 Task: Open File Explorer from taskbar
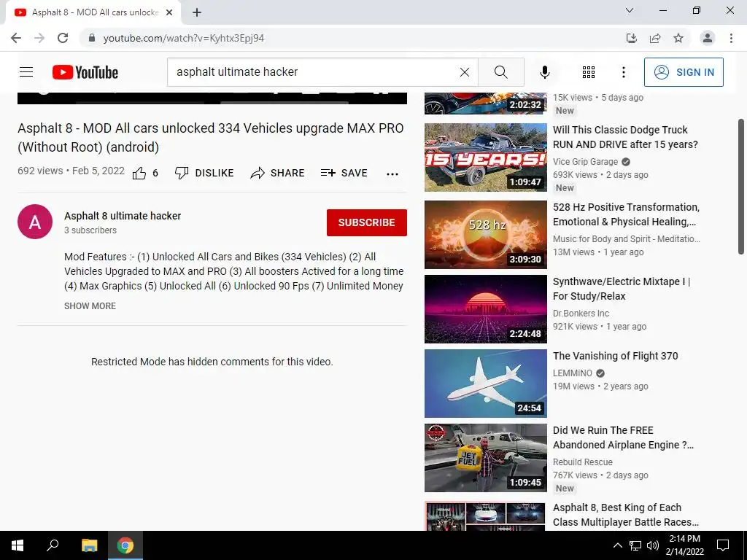point(89,545)
